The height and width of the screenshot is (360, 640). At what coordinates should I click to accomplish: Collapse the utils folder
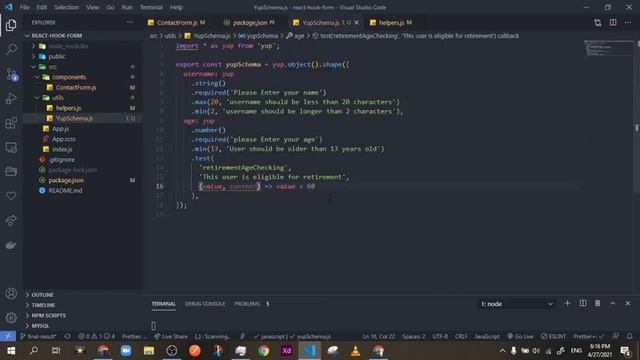coord(37,98)
